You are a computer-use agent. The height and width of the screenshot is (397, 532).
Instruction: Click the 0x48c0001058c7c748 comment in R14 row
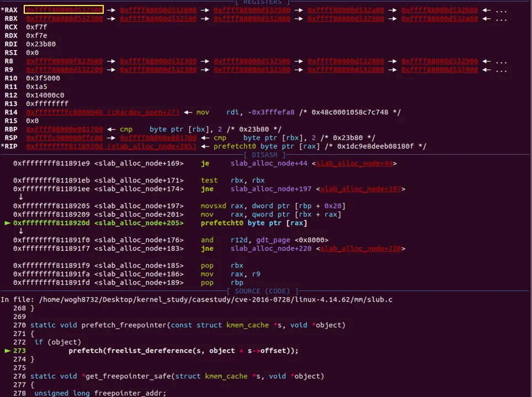(x=350, y=112)
